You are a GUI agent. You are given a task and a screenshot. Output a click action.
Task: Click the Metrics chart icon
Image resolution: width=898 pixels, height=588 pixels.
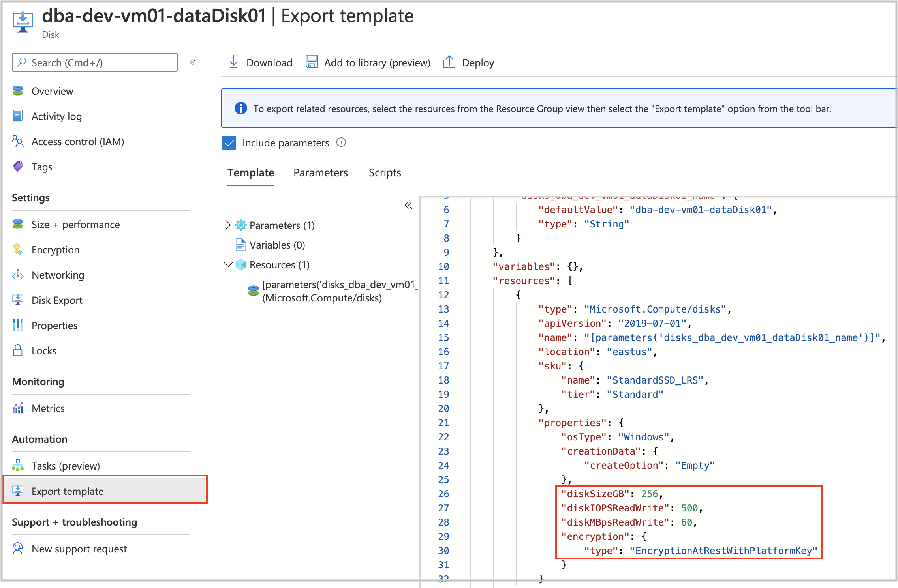click(18, 408)
